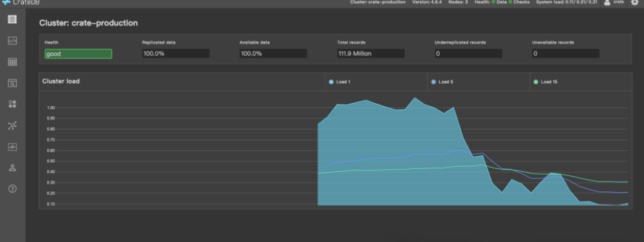
Task: Click the Underreplicated records 0 value
Action: tap(468, 54)
